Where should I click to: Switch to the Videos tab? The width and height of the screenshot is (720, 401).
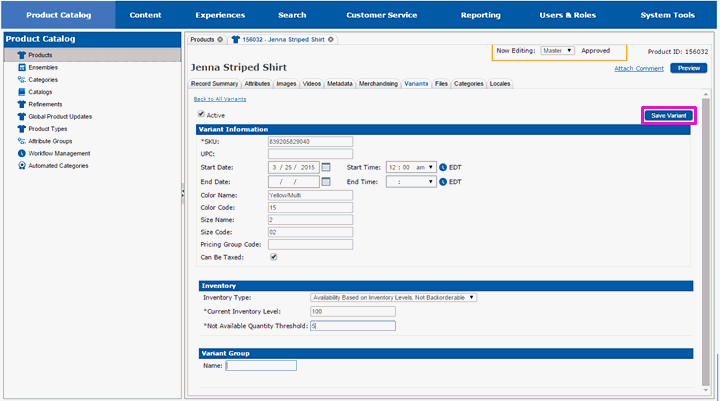click(x=312, y=84)
